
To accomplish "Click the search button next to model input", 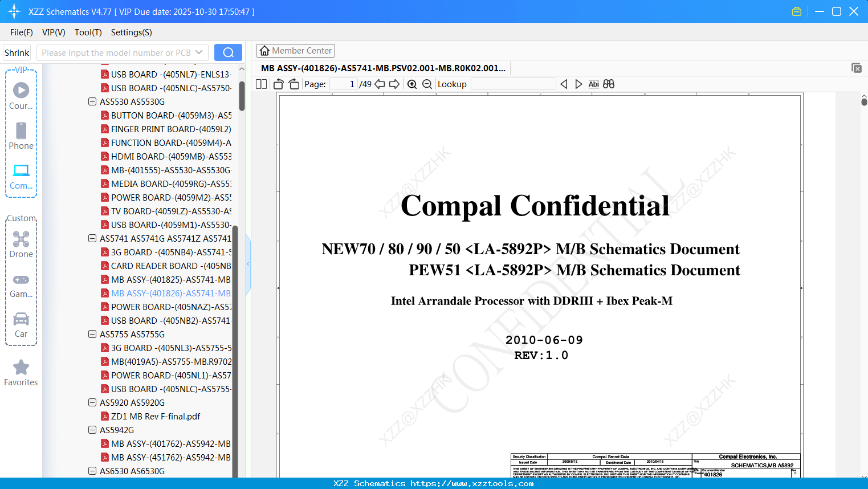I will click(228, 52).
